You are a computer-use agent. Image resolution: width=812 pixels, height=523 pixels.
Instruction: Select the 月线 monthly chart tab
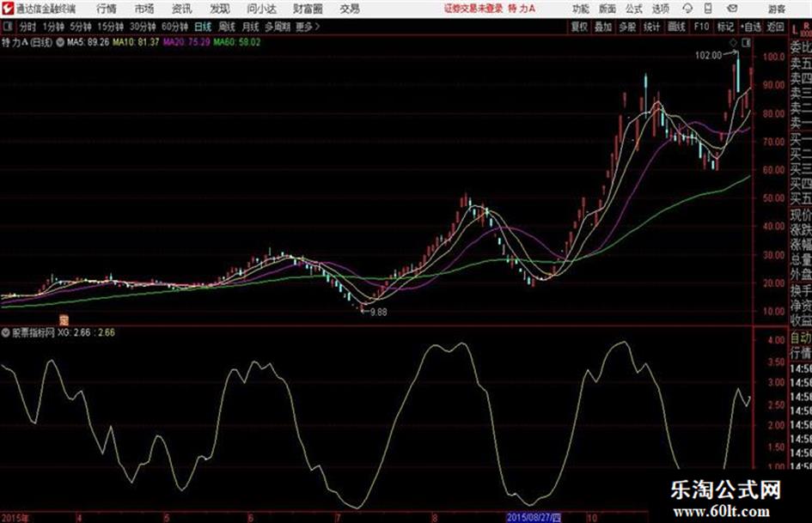coord(251,27)
